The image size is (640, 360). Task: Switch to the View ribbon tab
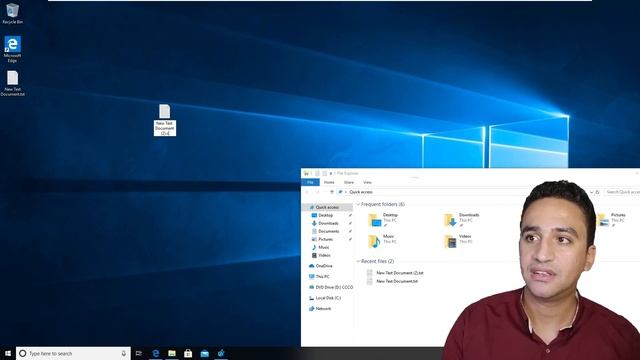[367, 182]
